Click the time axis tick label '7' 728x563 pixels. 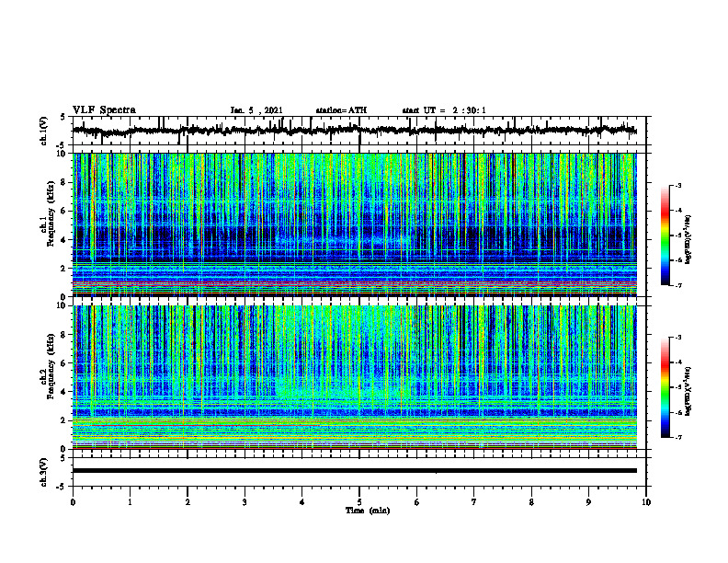point(474,502)
